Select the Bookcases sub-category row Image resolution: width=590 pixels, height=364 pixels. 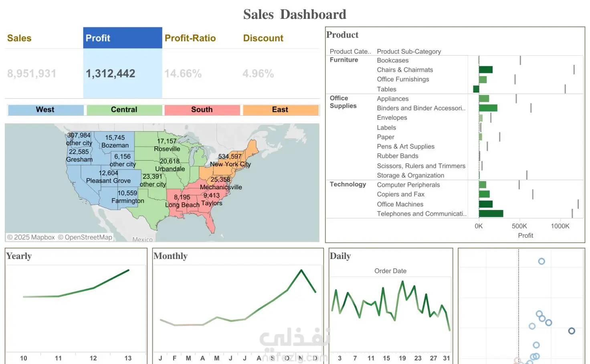pyautogui.click(x=393, y=61)
